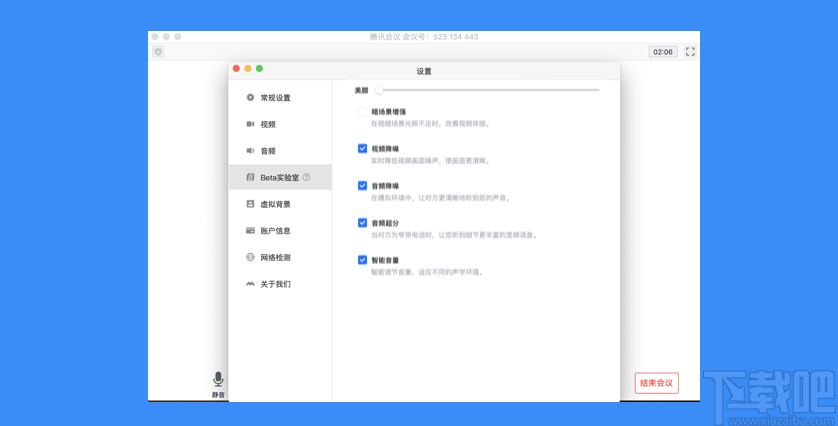Go to the 账户信息 tab
838x426 pixels.
(x=280, y=230)
